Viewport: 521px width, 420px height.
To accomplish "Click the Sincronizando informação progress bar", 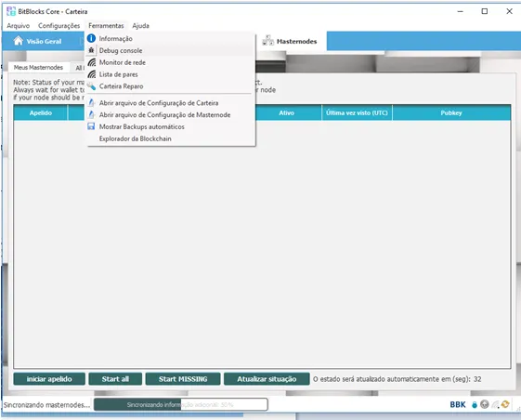I will [180, 405].
